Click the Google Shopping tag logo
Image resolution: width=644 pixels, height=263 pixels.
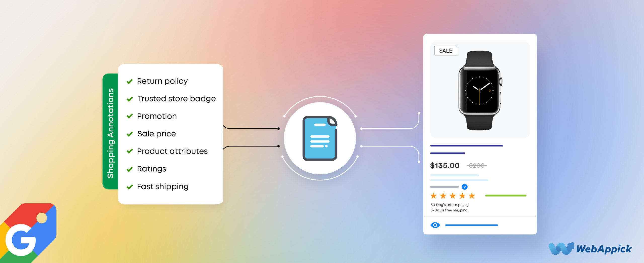pos(28,233)
